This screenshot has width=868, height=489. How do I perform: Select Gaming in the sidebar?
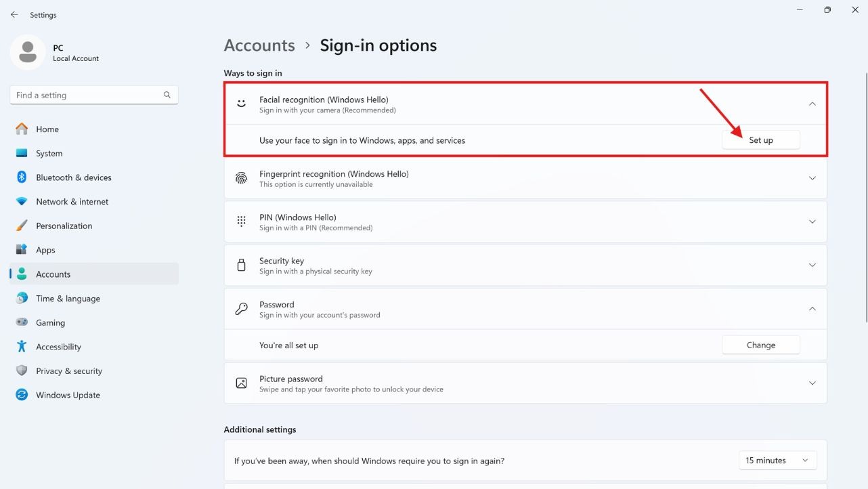50,322
